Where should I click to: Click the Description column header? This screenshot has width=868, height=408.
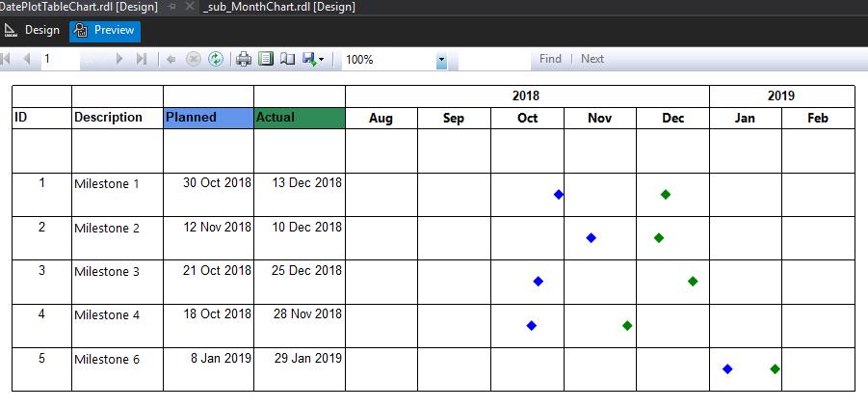coord(118,118)
